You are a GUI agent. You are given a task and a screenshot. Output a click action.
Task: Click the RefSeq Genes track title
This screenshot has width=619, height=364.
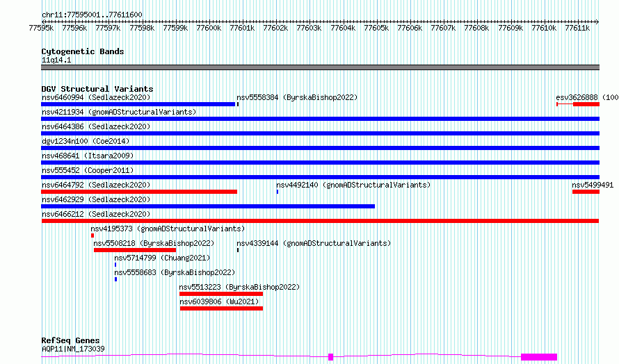(x=70, y=340)
